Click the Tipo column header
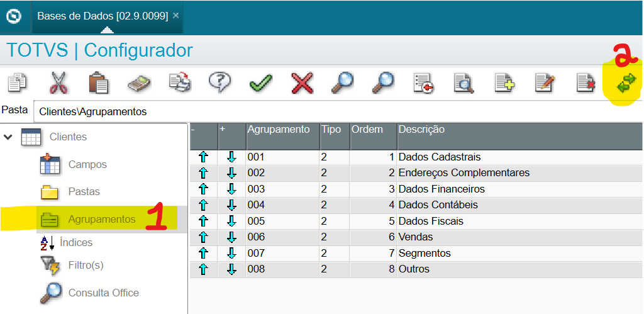Image resolution: width=644 pixels, height=314 pixels. point(335,136)
